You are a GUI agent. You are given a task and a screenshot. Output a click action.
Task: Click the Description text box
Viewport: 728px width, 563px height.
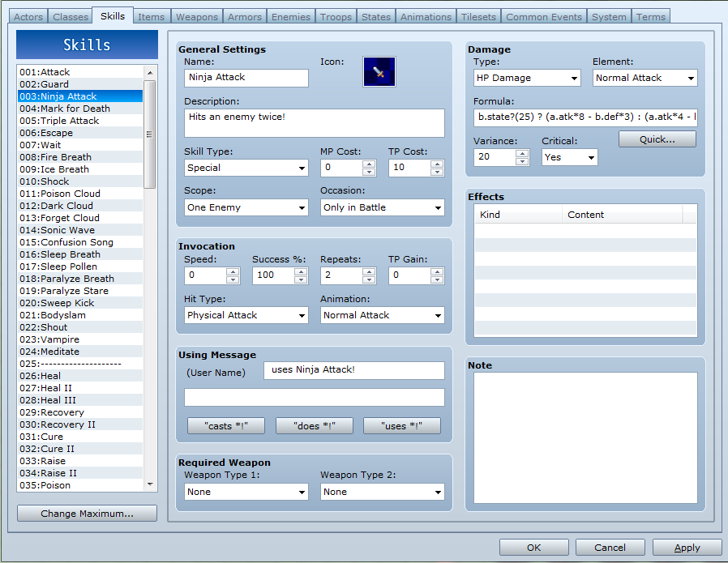click(315, 123)
